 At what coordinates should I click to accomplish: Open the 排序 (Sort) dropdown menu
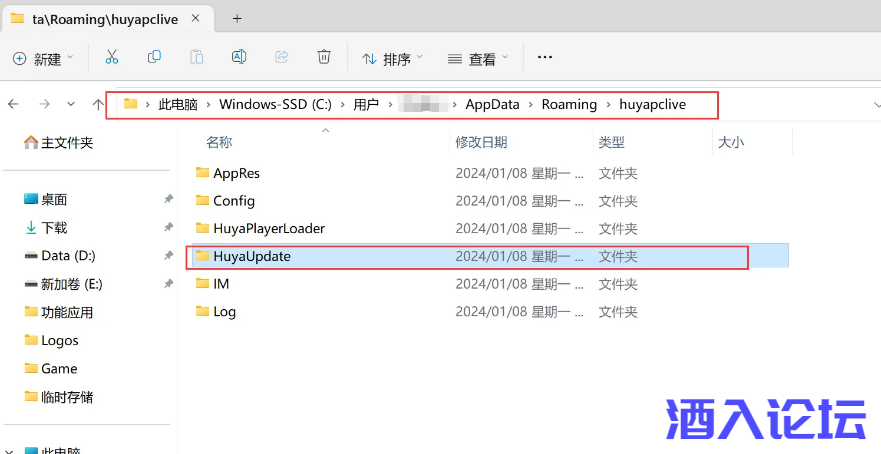[392, 59]
